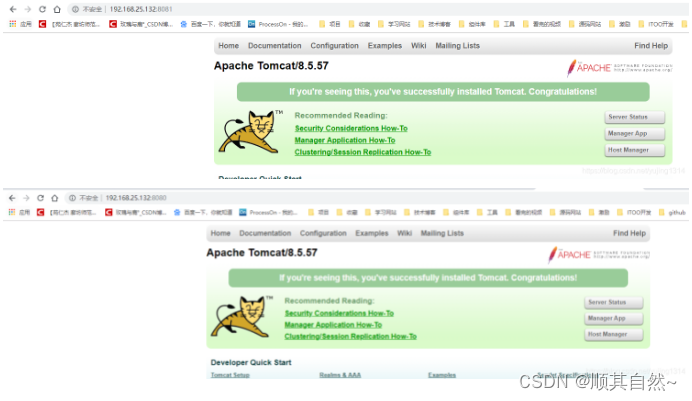The image size is (692, 401).
Task: Click Server Status button on the 8081 page
Action: point(635,117)
